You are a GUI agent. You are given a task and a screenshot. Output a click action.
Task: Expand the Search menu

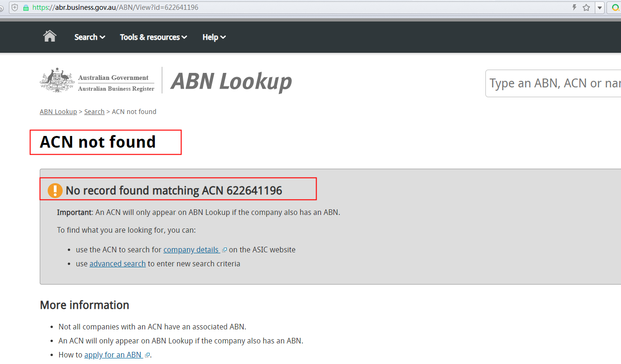[90, 37]
